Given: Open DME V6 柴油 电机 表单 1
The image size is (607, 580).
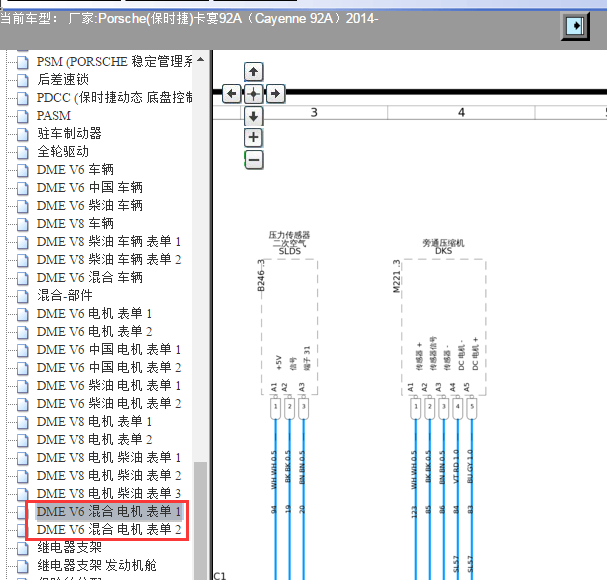Looking at the screenshot, I should click(109, 386).
